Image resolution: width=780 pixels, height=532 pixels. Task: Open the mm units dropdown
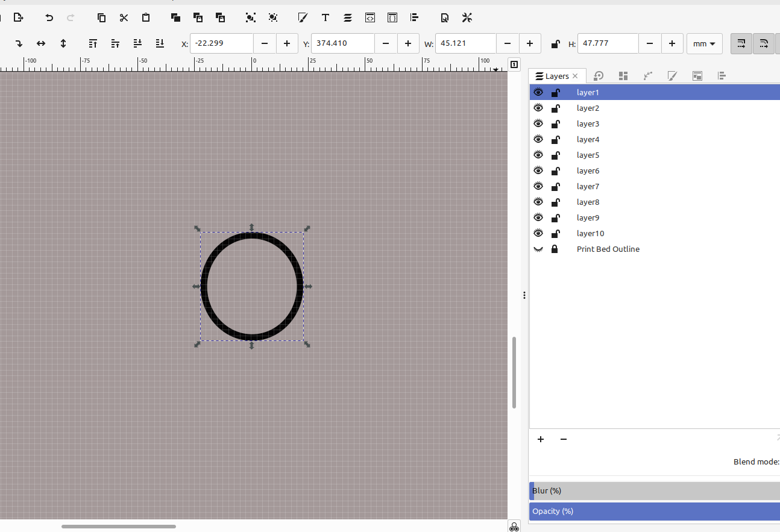tap(704, 43)
